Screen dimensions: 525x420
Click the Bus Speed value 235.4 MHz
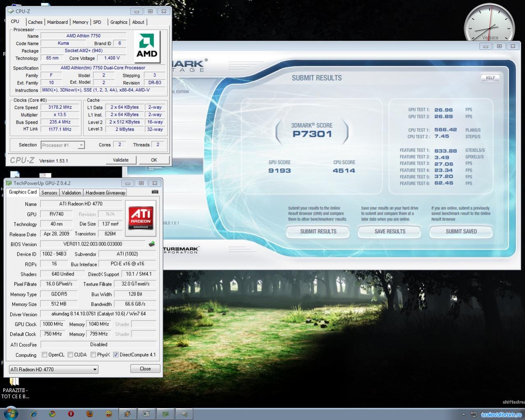(60, 122)
